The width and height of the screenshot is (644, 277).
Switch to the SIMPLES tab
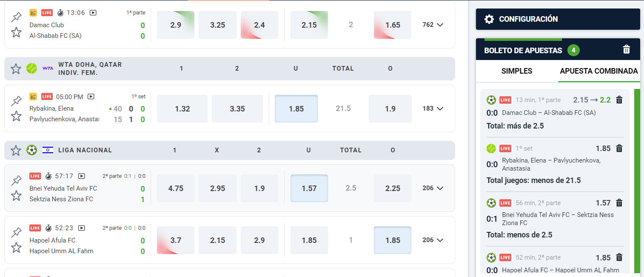coord(516,71)
